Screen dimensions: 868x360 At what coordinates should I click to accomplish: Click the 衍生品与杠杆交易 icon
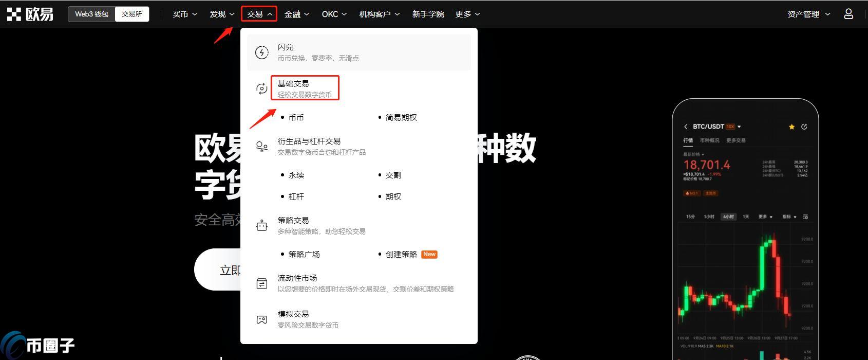point(262,147)
